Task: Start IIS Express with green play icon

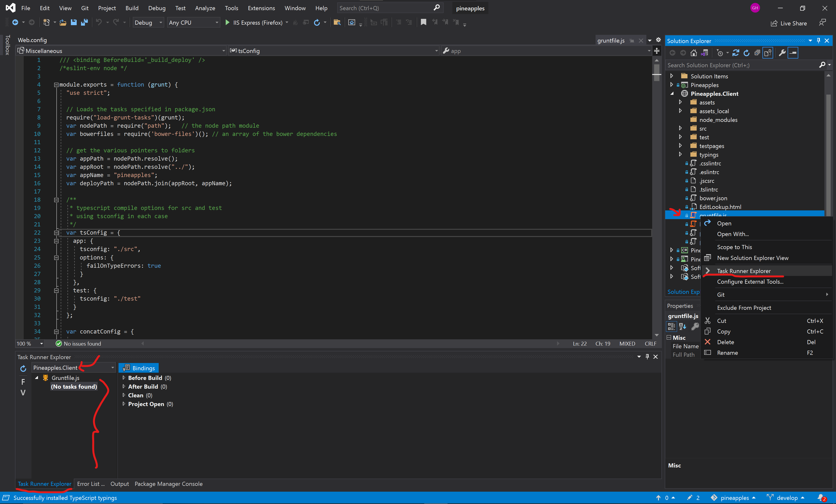Action: pos(227,22)
